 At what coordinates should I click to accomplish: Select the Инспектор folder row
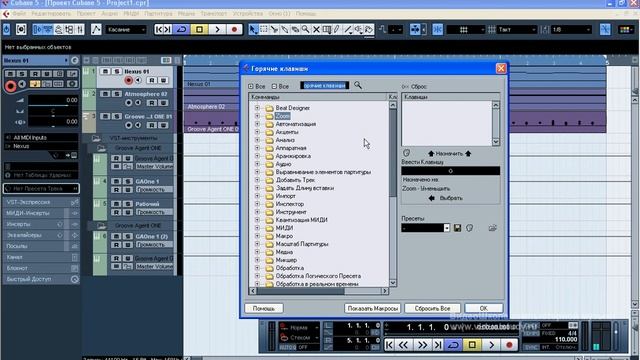(x=290, y=204)
